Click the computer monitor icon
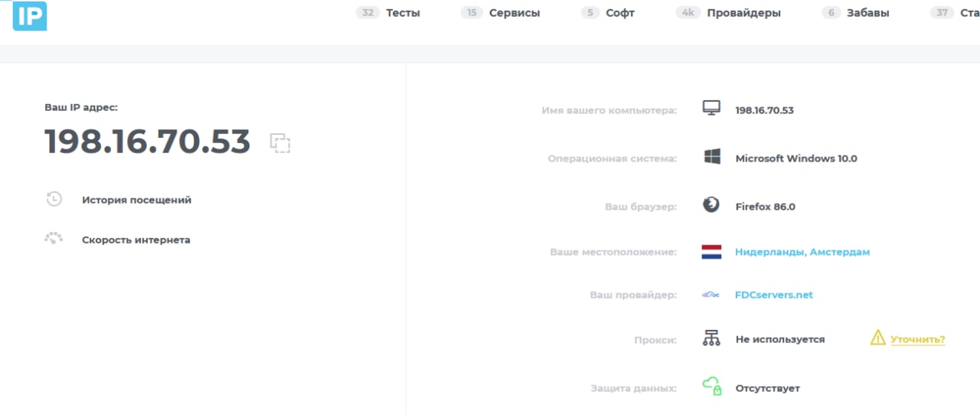980x415 pixels. pos(711,109)
